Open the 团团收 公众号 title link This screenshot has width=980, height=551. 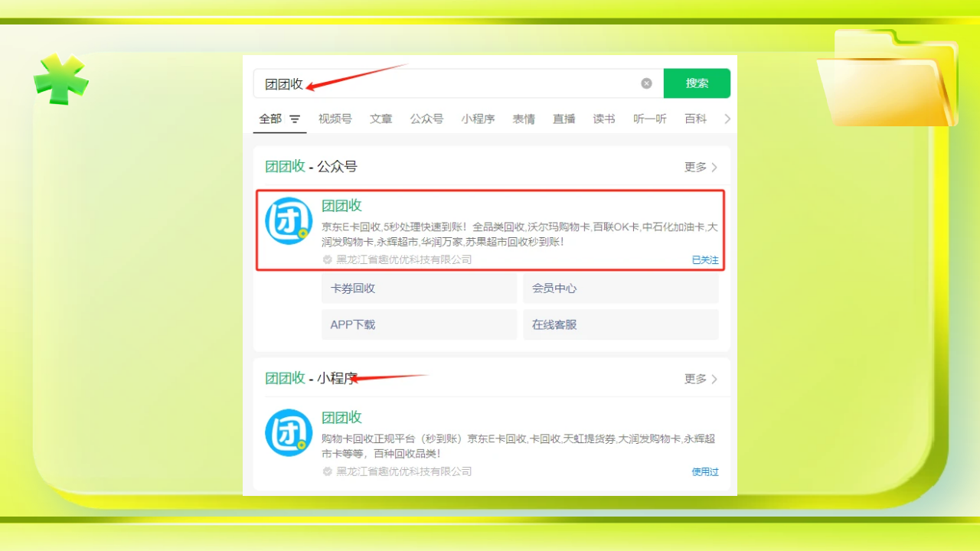(x=341, y=205)
